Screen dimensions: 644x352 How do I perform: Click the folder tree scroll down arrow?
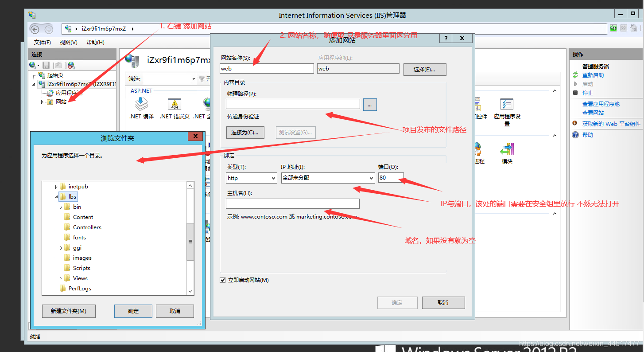coord(190,291)
